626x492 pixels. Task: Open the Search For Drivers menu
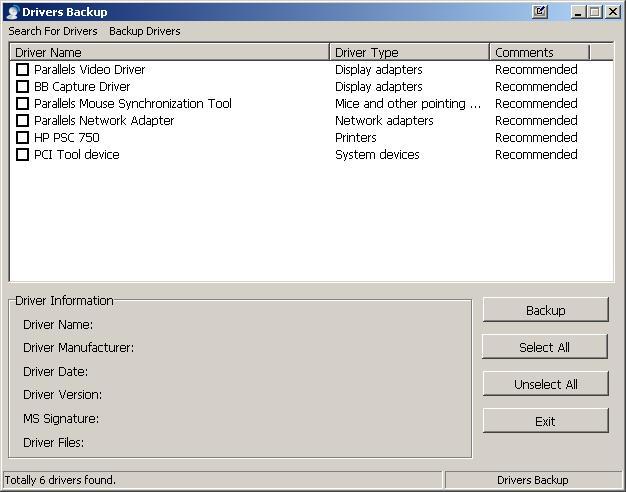tap(53, 31)
